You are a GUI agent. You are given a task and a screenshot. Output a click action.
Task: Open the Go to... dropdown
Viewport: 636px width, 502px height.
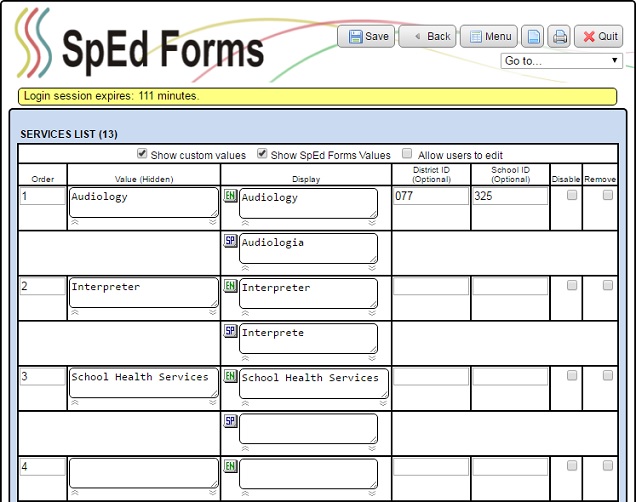coord(561,61)
